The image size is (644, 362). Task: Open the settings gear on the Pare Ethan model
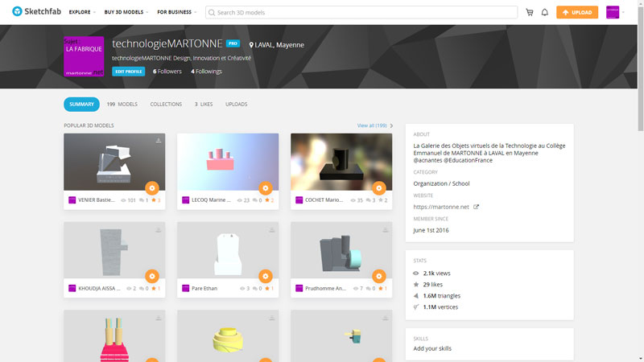266,276
